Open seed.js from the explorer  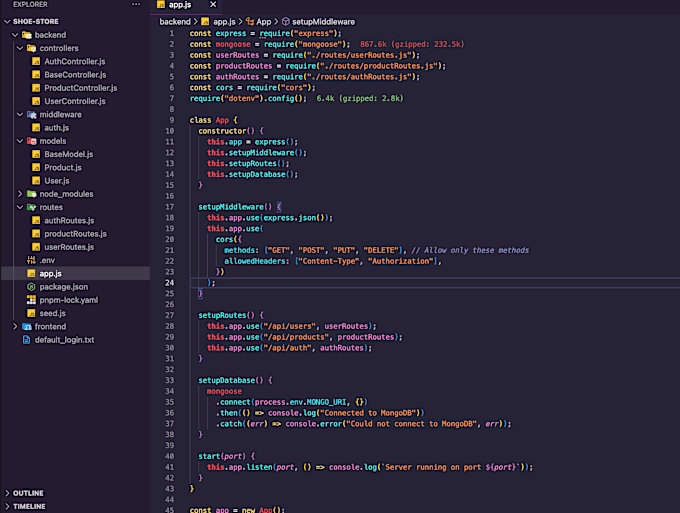(52, 313)
